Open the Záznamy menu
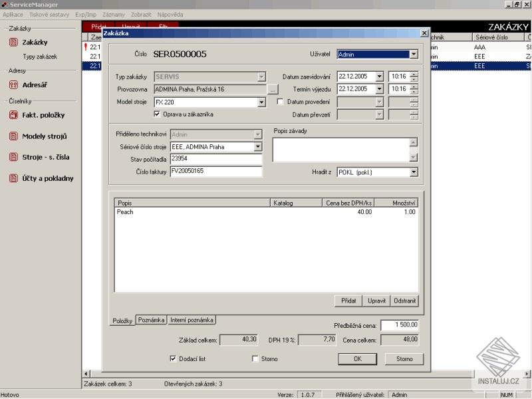 [x=114, y=15]
